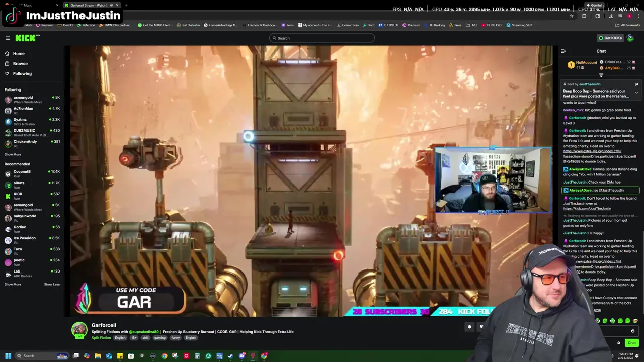Open Gorilac recommended channel
This screenshot has width=644, height=362.
32,229
